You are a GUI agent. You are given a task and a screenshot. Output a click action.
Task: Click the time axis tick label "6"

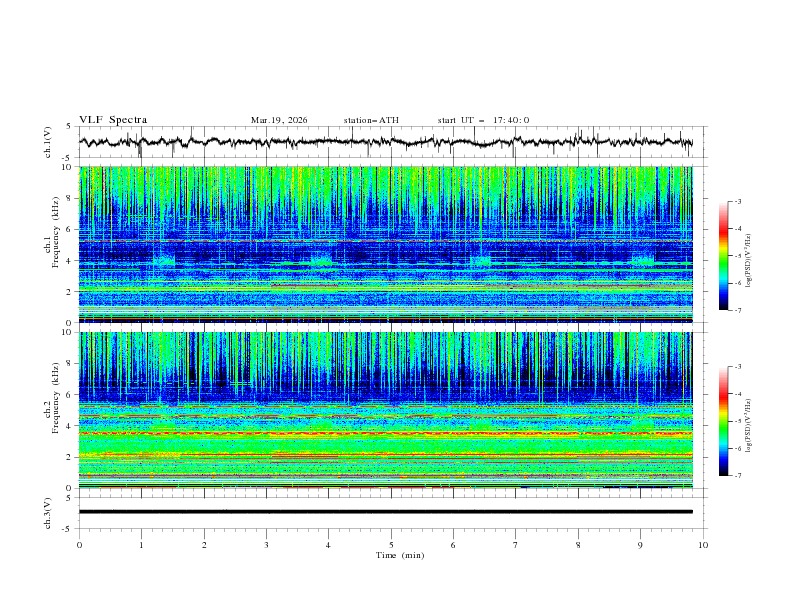453,545
